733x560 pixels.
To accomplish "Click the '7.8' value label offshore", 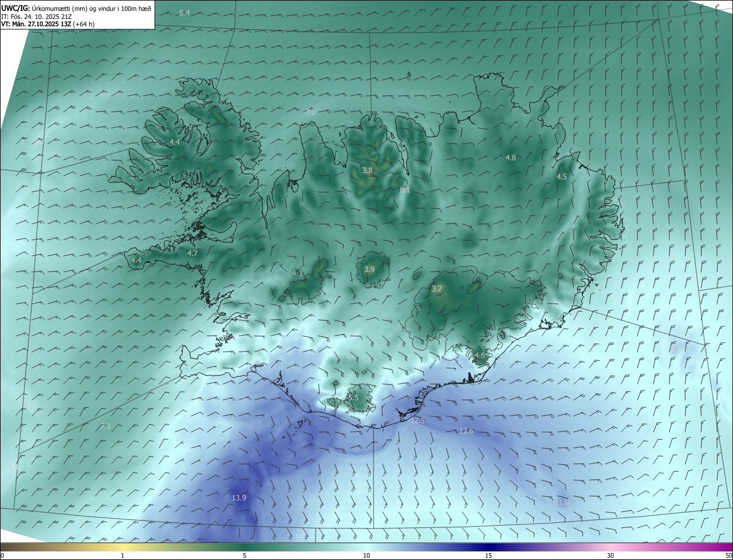I will click(310, 112).
